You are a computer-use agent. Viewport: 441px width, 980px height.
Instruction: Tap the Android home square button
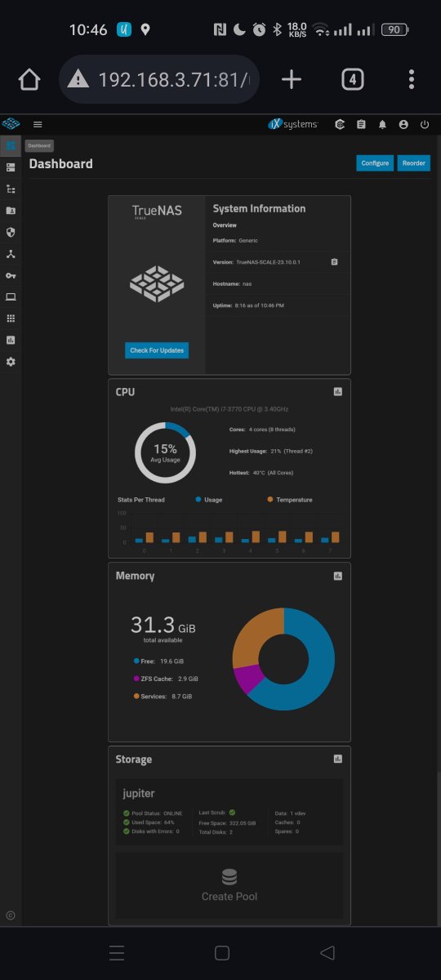click(221, 953)
